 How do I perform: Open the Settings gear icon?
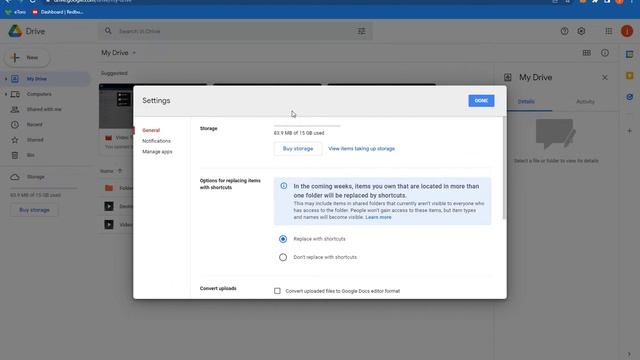(x=581, y=31)
